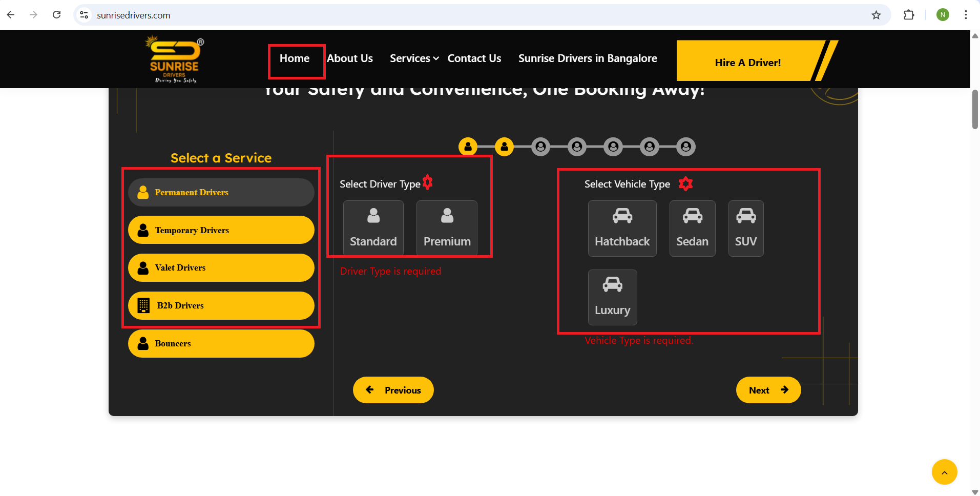980x496 pixels.
Task: Select the Temporary Drivers service
Action: (221, 230)
